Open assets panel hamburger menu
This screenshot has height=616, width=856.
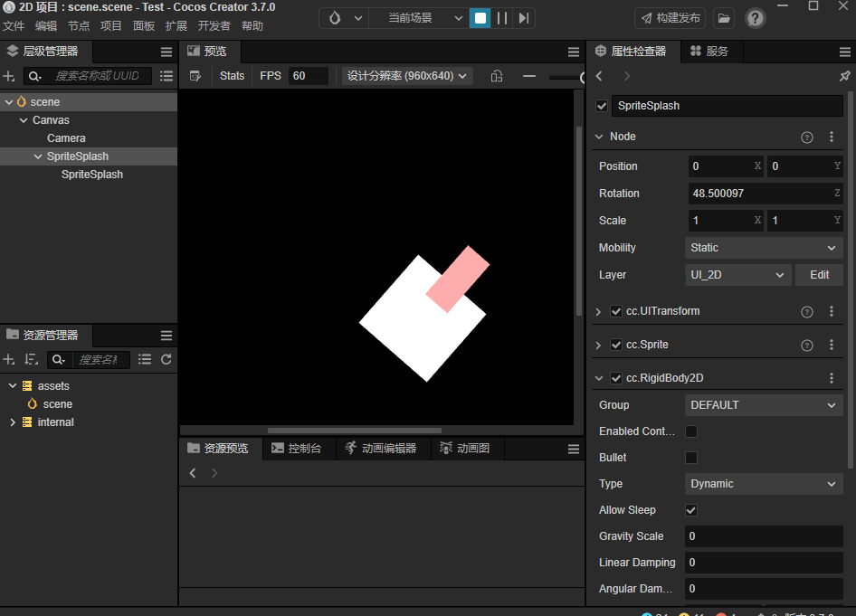pos(166,336)
